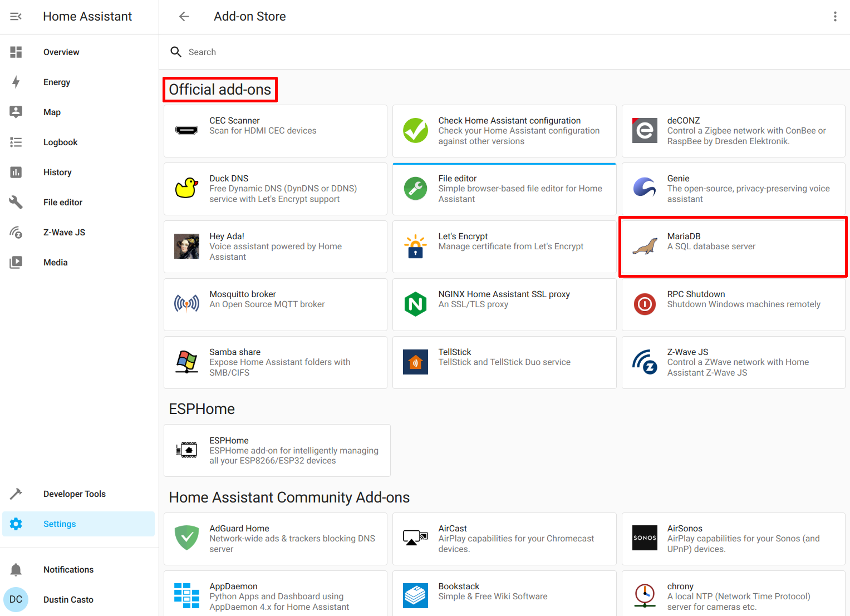Screen dimensions: 850x616
Task: Open the Media menu item
Action: coord(78,263)
